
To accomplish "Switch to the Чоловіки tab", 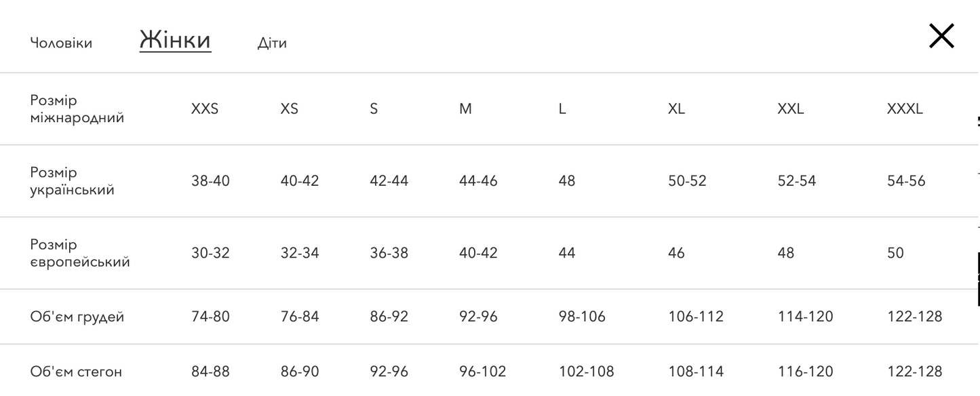I will click(61, 43).
